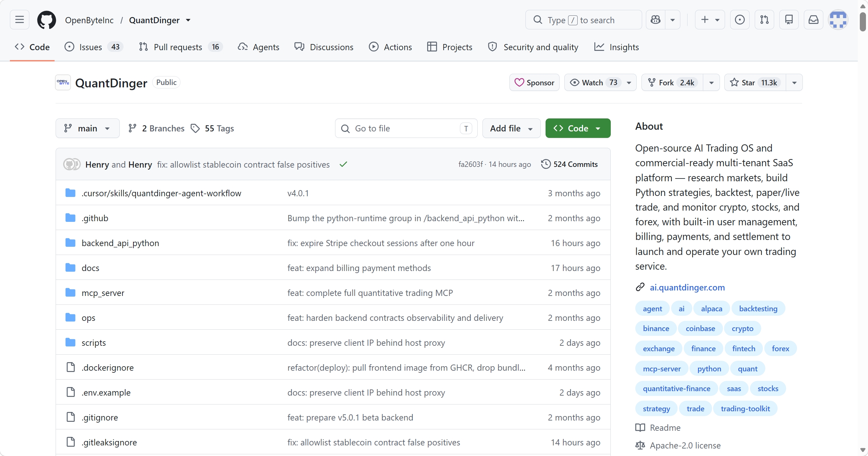Open the green Code dropdown button
The width and height of the screenshot is (868, 456).
pos(578,128)
